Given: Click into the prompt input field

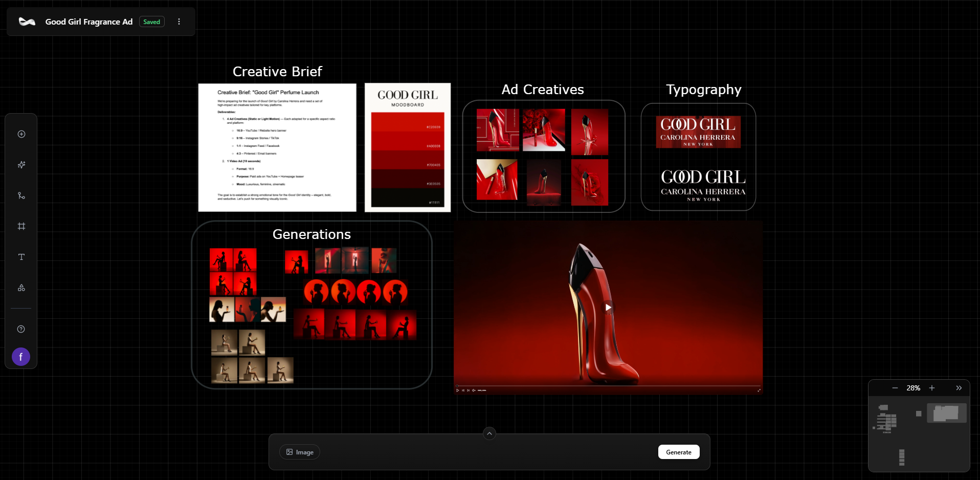Looking at the screenshot, I should coord(488,452).
